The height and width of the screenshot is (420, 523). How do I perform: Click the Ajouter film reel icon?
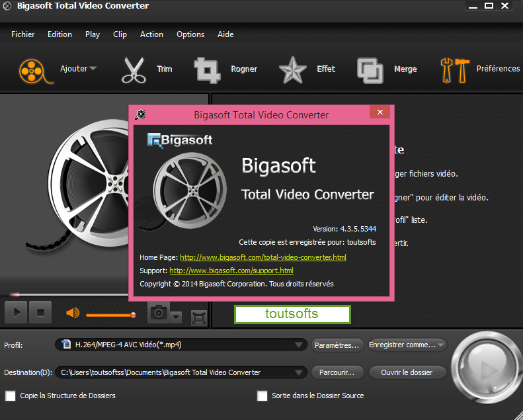click(35, 71)
